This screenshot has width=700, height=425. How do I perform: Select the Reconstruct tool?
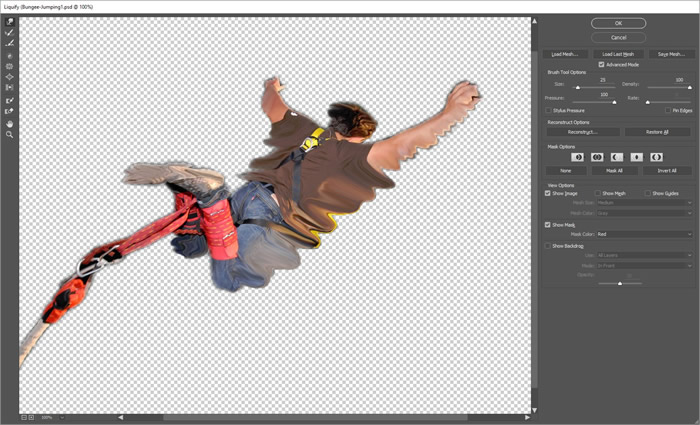click(x=10, y=32)
